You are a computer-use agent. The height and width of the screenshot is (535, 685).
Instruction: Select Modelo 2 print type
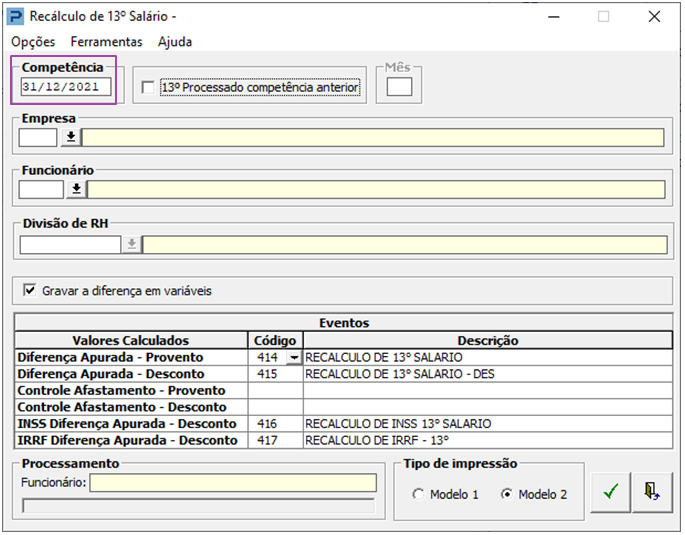506,495
